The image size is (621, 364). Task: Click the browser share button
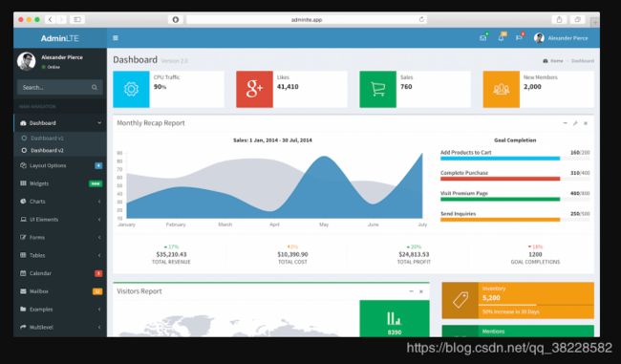tap(559, 19)
